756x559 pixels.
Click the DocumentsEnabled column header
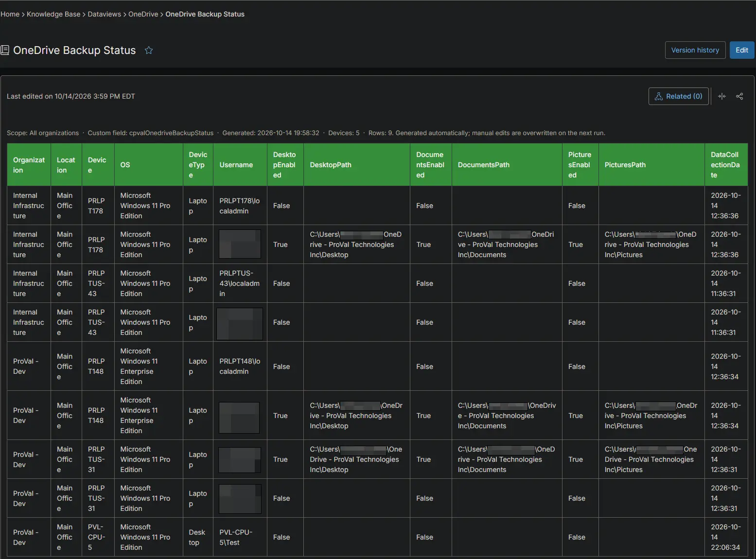pyautogui.click(x=431, y=165)
